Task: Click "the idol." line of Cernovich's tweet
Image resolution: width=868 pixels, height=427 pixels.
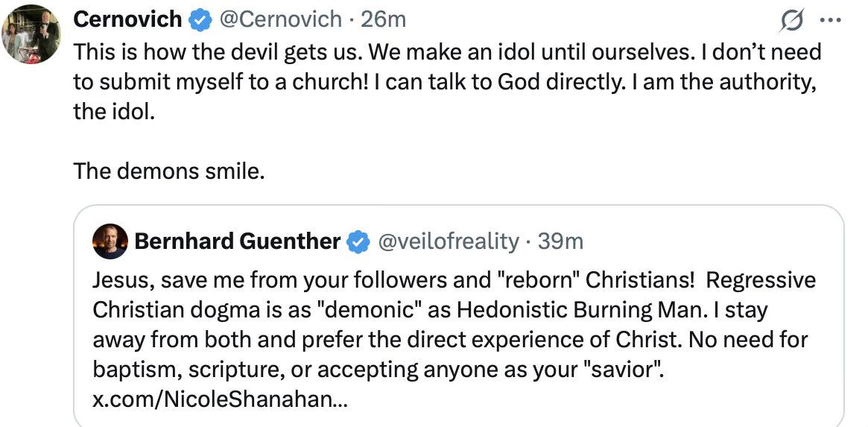Action: [x=114, y=112]
